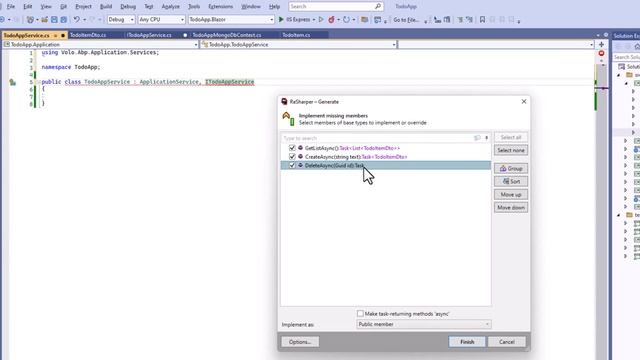The width and height of the screenshot is (640, 360).
Task: Open the Any CPU platform dropdown
Action: click(161, 19)
